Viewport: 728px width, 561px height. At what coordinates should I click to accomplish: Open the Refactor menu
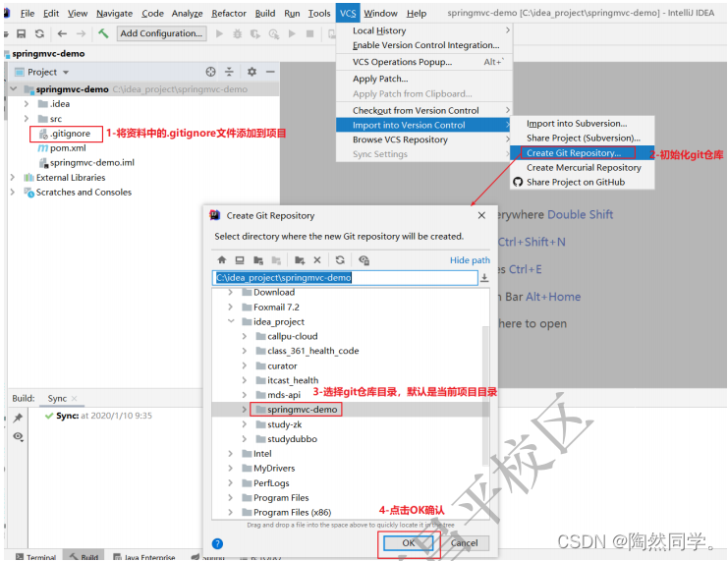pos(229,14)
